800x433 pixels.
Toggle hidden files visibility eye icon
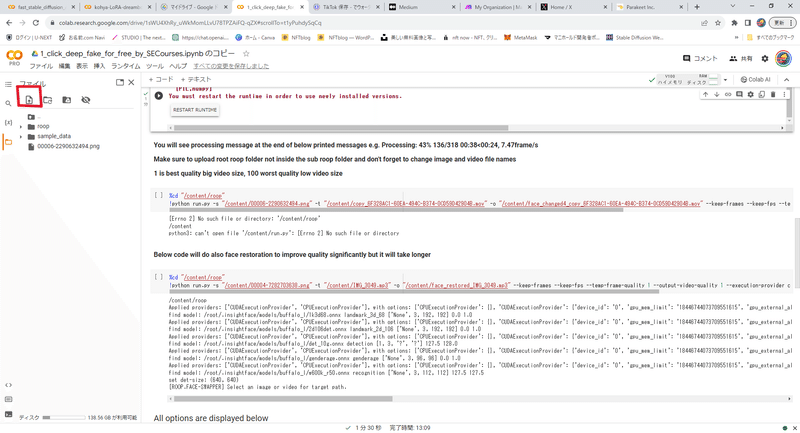click(86, 100)
